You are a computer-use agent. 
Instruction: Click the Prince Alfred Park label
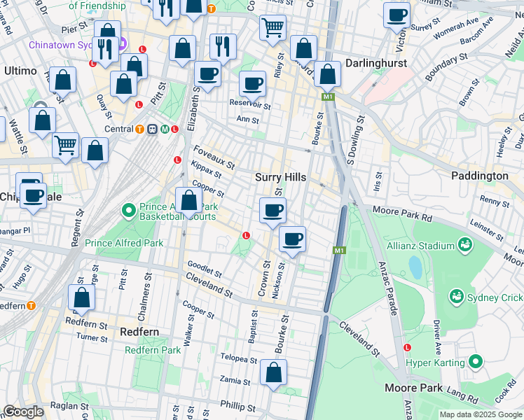[x=124, y=243]
